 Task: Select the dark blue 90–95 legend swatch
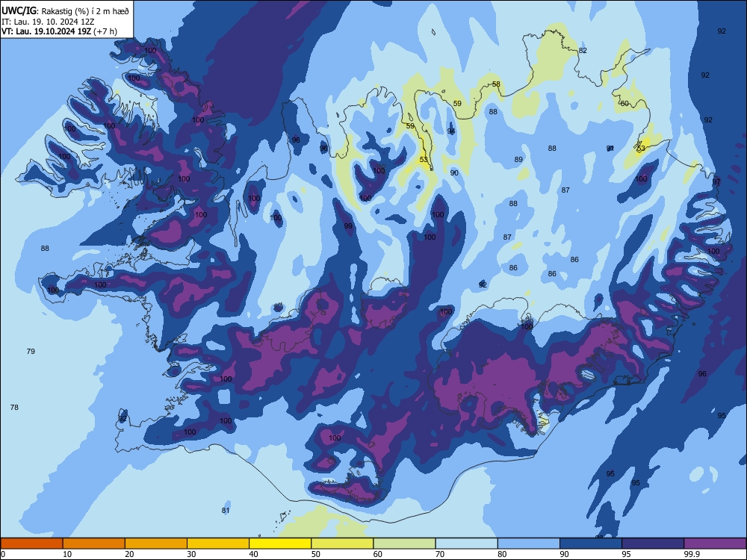(591, 544)
